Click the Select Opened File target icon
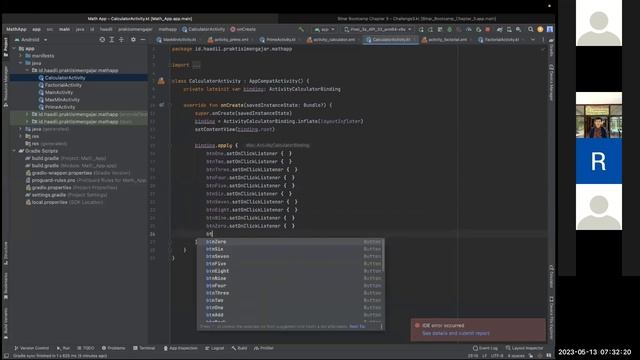This screenshot has width=640, height=360. pyautogui.click(x=102, y=40)
